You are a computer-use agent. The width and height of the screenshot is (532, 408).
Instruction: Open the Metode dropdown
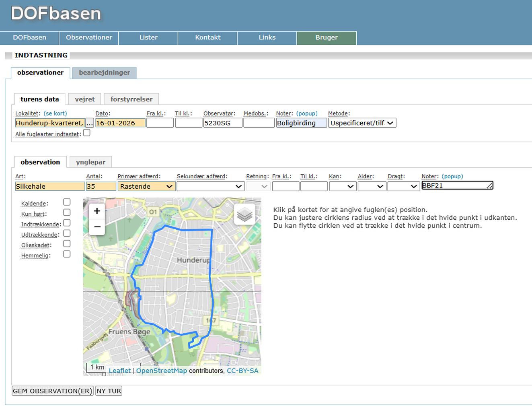[362, 123]
